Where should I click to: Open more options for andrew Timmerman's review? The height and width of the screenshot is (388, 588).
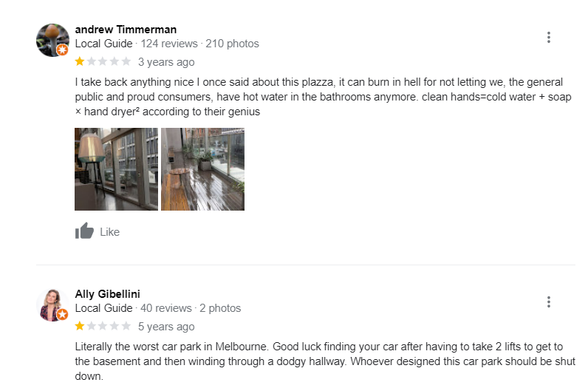(x=549, y=37)
